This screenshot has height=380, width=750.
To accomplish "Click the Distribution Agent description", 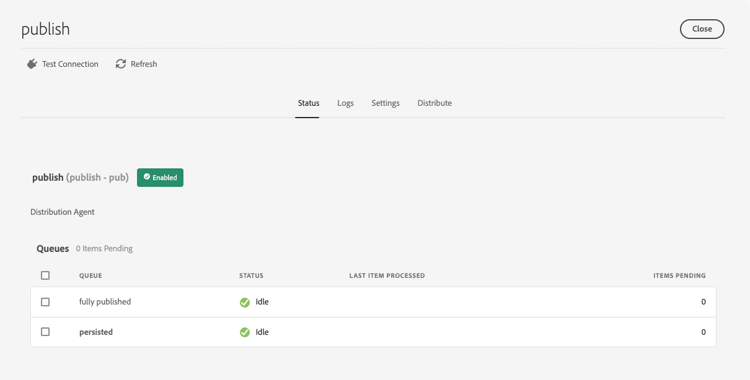I will (62, 212).
